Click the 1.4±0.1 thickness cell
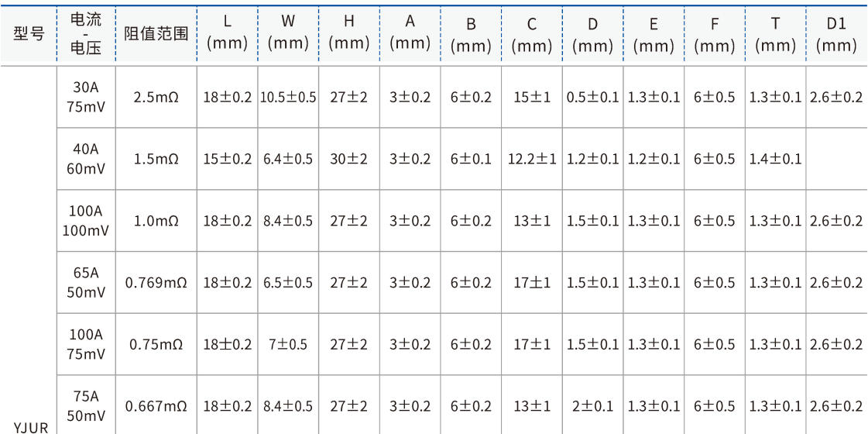This screenshot has width=868, height=434. (776, 159)
